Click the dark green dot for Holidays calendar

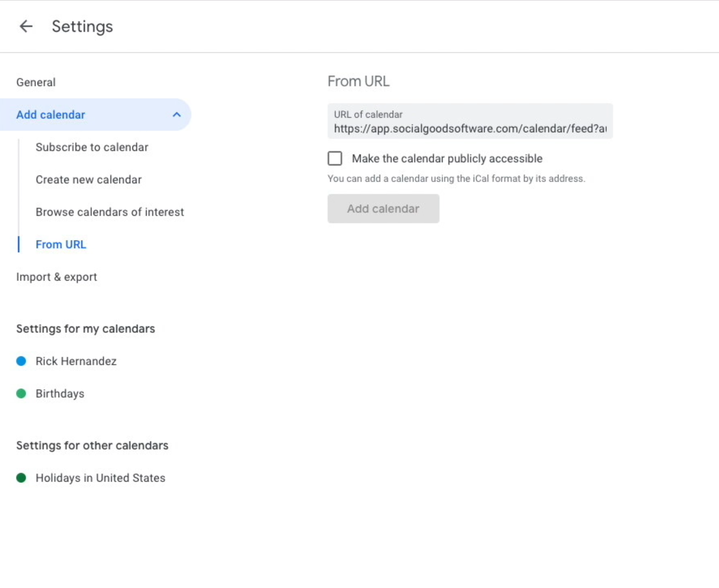(x=21, y=478)
